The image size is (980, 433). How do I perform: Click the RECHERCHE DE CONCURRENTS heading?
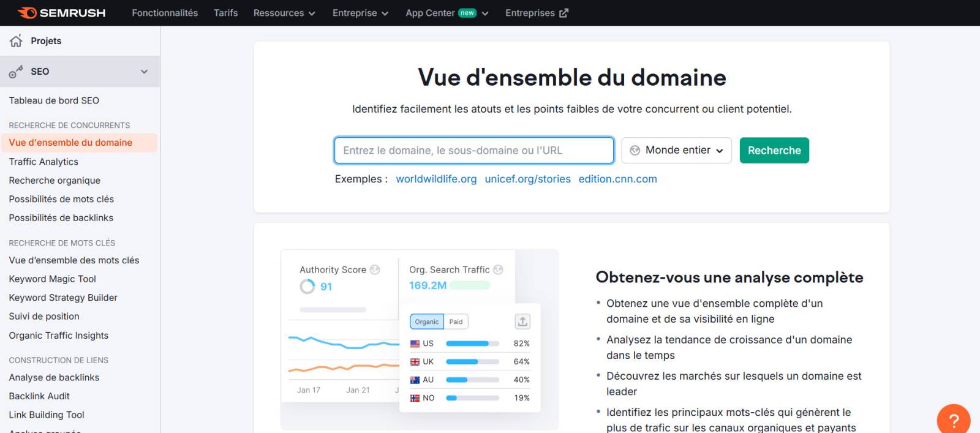69,125
